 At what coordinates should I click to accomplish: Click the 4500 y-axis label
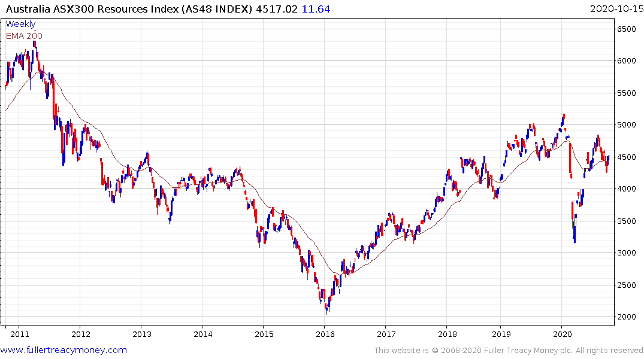[627, 157]
